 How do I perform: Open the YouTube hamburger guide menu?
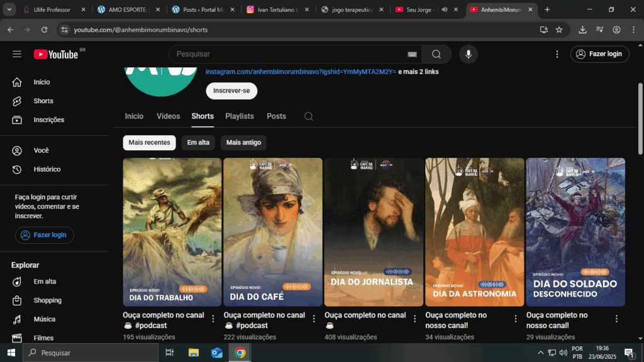[x=17, y=54]
